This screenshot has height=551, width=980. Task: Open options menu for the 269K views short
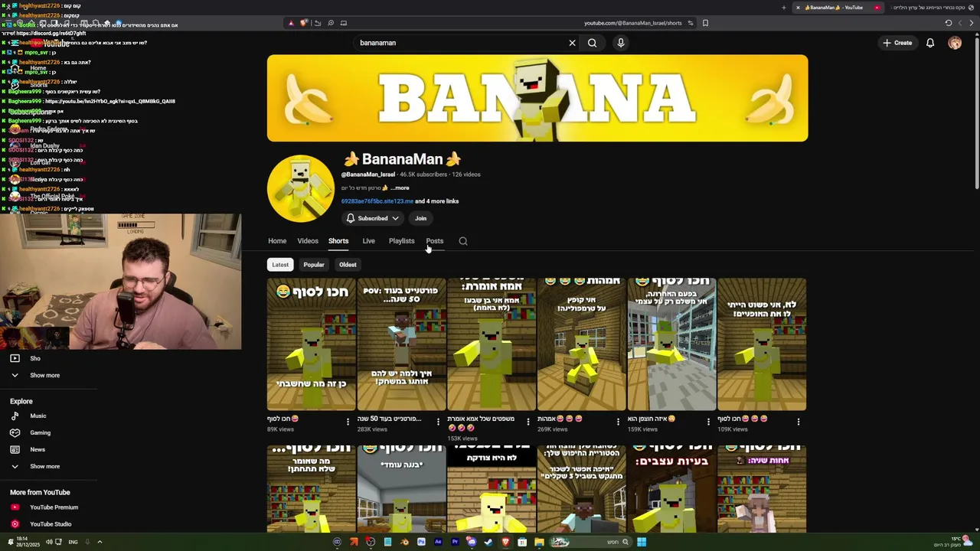pos(618,422)
